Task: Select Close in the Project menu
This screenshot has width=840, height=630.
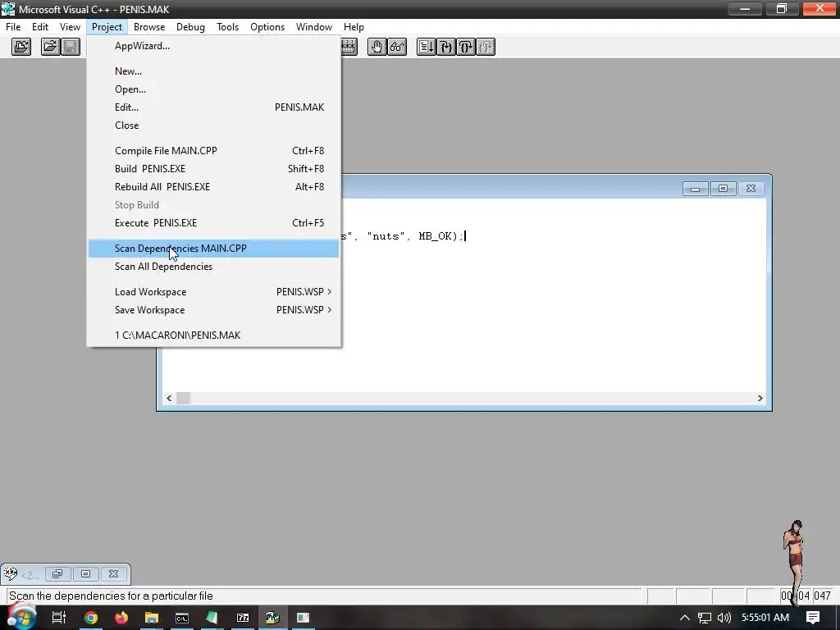Action: click(214, 126)
